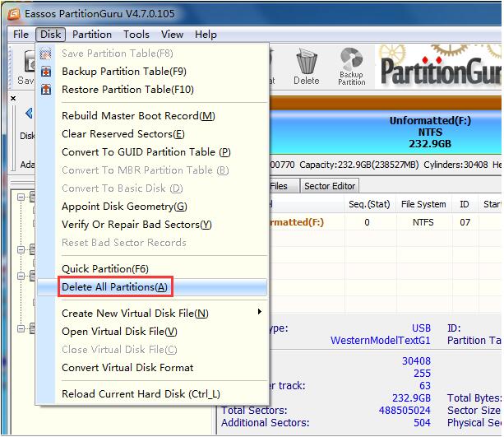Viewport: 504px width, 437px height.
Task: Click the USB interface type value
Action: coord(421,328)
